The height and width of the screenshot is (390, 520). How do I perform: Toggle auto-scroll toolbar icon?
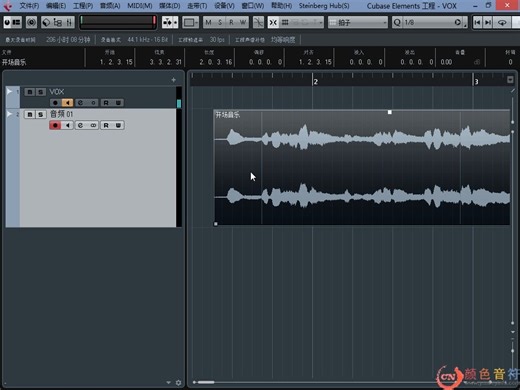258,22
